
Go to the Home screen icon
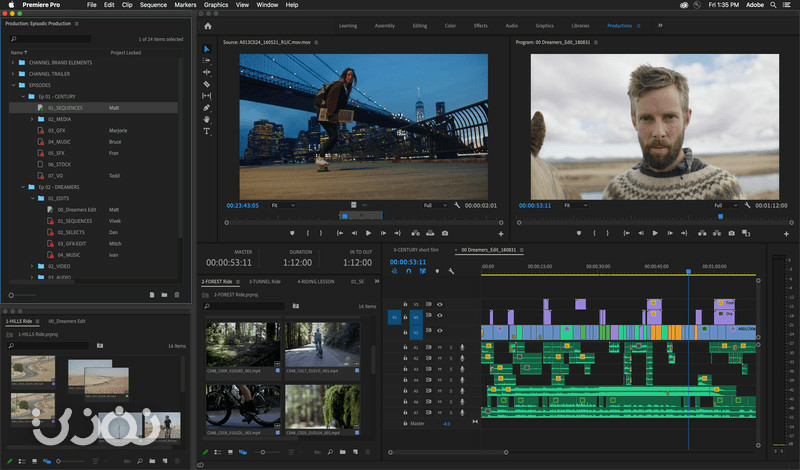(208, 26)
